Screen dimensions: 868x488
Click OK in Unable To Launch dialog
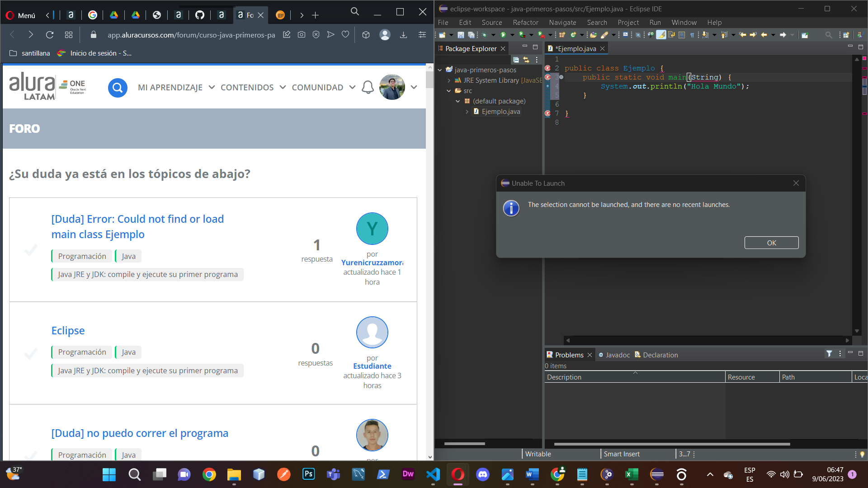pyautogui.click(x=771, y=243)
